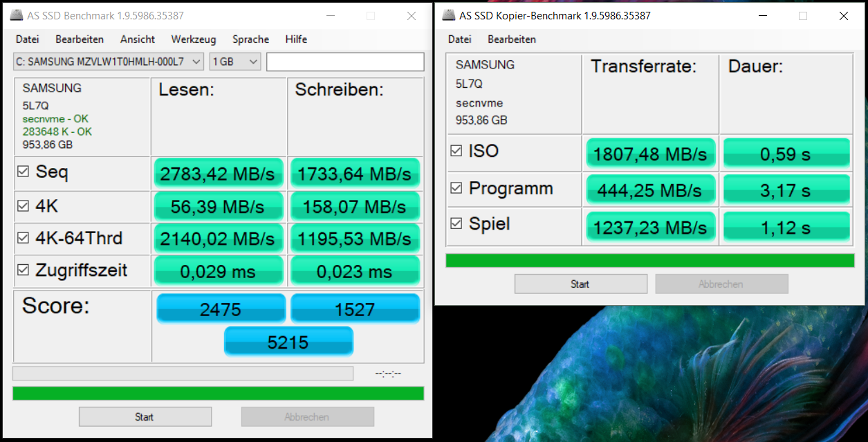Viewport: 868px width, 442px height.
Task: Uncheck the ISO copy test checkbox
Action: 456,151
